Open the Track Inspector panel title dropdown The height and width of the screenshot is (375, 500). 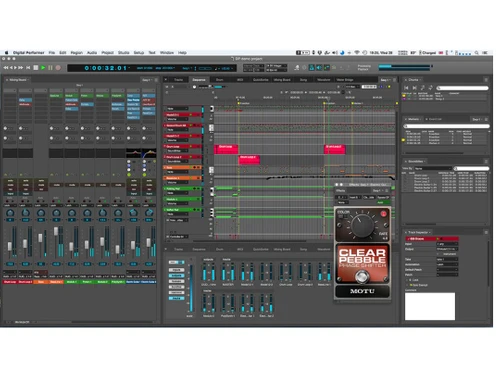419,232
